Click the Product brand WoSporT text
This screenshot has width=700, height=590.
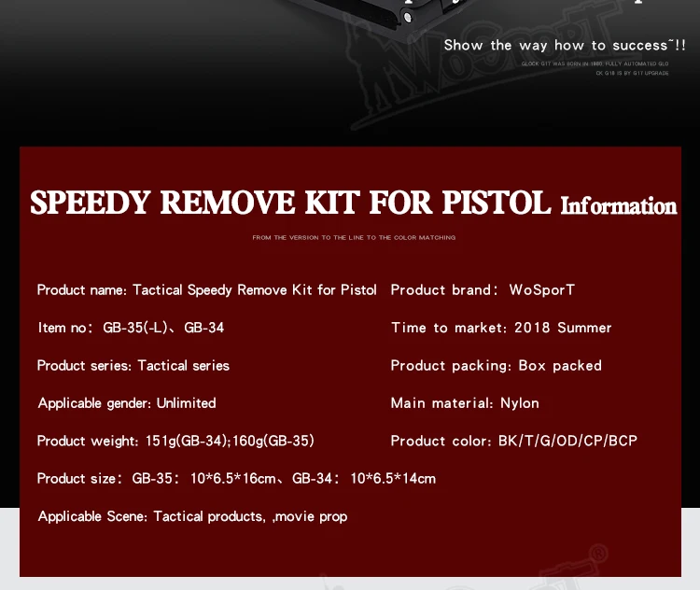pyautogui.click(x=483, y=290)
